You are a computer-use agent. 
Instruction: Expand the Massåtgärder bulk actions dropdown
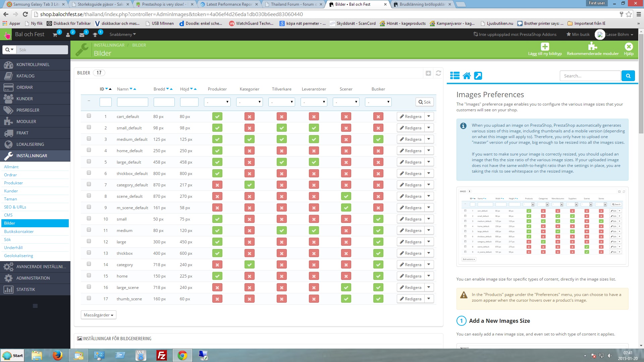pos(98,315)
